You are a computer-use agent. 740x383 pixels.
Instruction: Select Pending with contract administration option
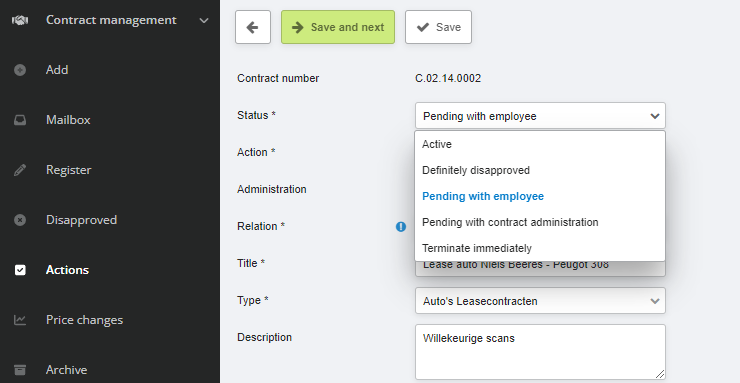(540, 222)
